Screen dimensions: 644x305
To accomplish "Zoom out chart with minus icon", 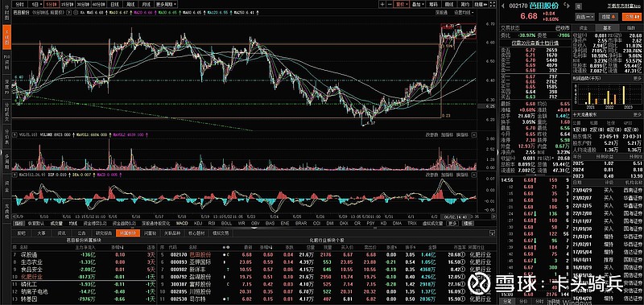I will pos(390,4).
